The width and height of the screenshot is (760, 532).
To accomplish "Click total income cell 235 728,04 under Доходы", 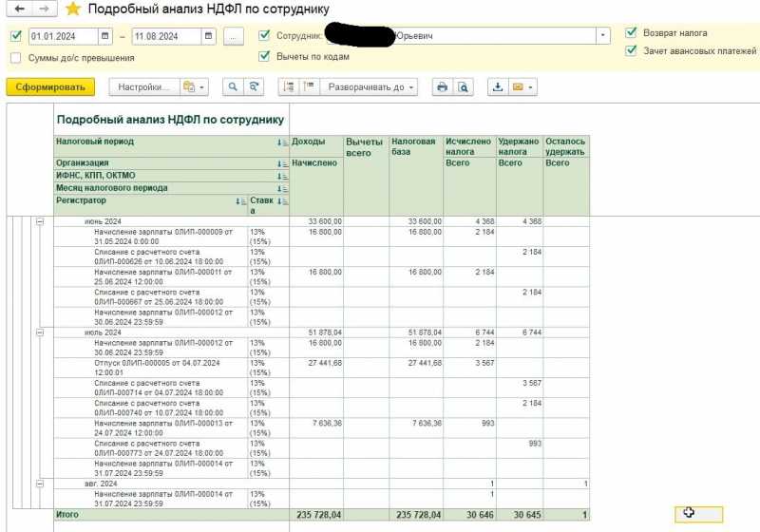I will click(x=318, y=515).
